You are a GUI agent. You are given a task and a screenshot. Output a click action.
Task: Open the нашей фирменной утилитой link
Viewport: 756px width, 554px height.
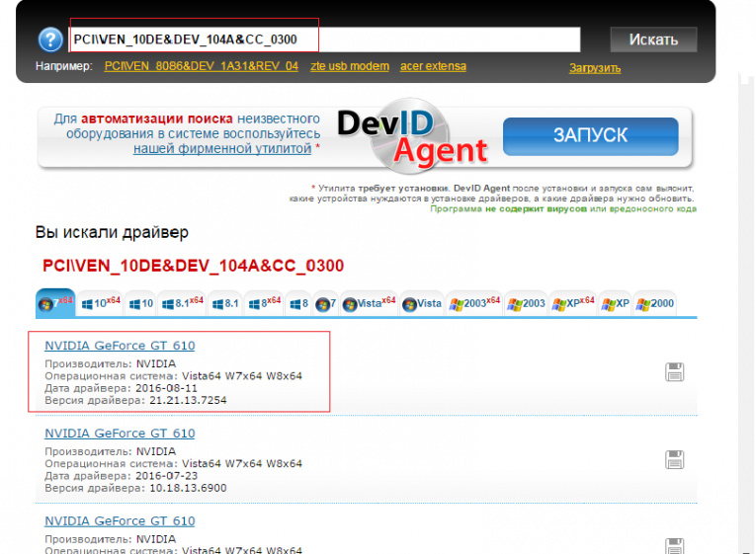(222, 148)
